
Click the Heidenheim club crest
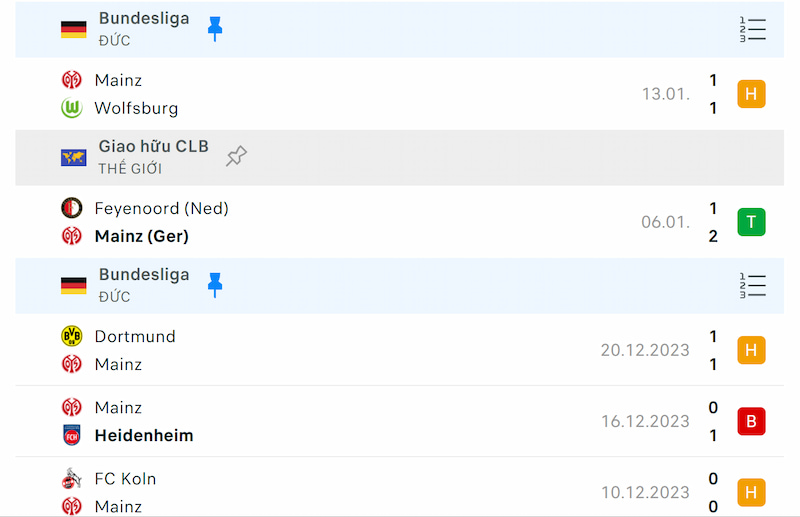coord(72,435)
